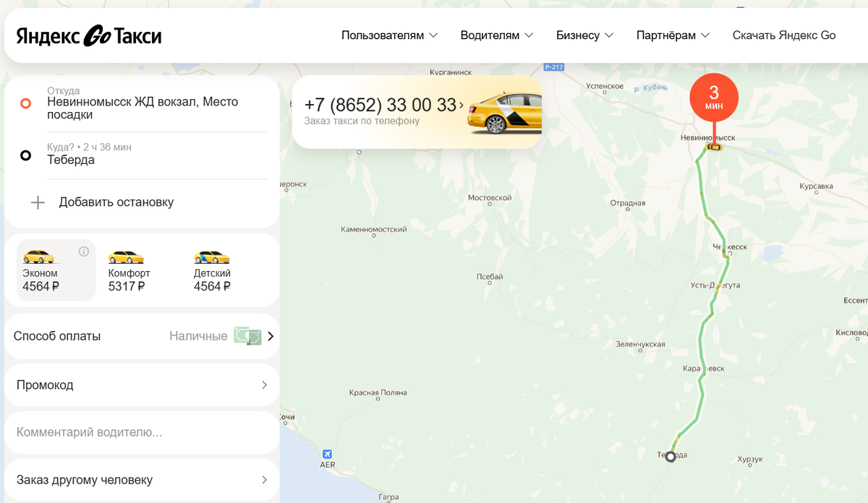Image resolution: width=868 pixels, height=503 pixels.
Task: Open the info icon on Эконом tariff
Action: 84,252
